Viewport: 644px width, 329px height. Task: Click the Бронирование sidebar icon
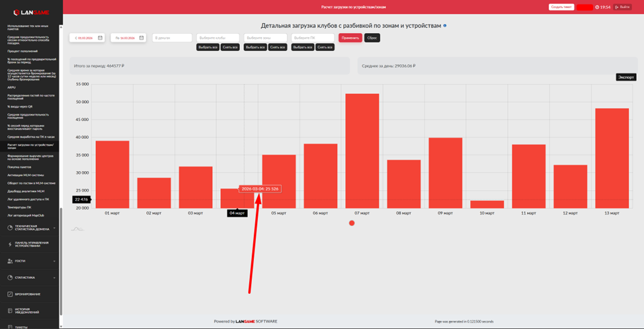coord(10,294)
